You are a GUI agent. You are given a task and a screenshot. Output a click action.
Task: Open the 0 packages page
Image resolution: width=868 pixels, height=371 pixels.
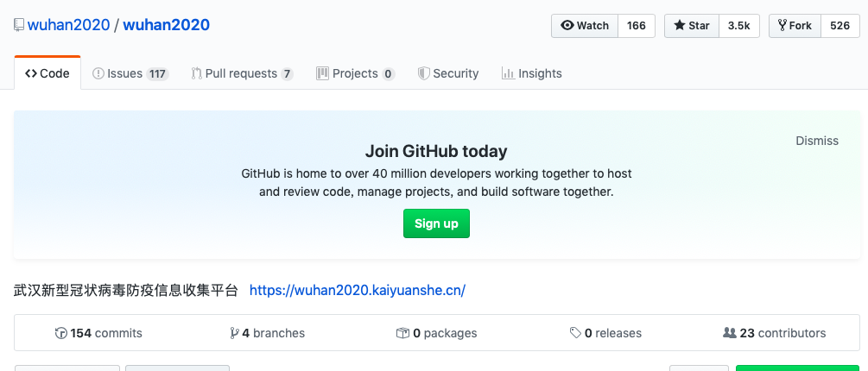tap(436, 333)
